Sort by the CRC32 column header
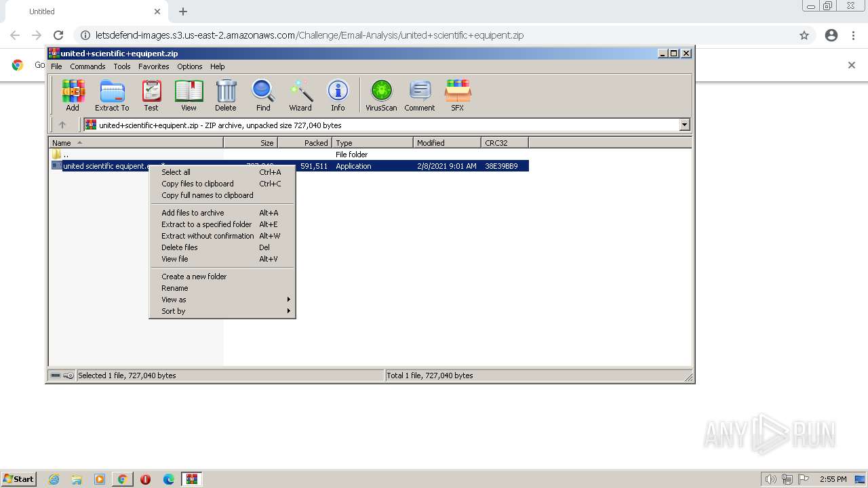 [505, 143]
